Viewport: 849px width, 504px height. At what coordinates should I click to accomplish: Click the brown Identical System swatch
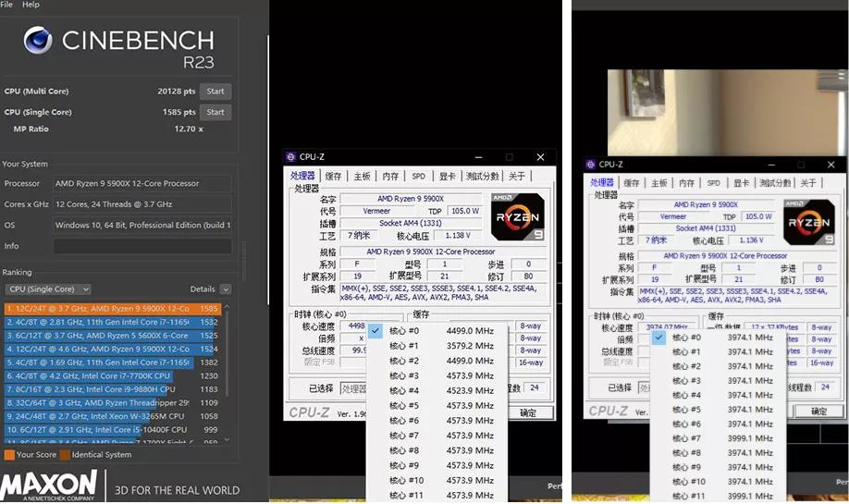click(65, 455)
